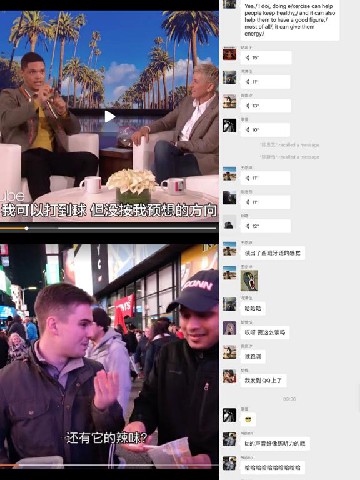Screen dimensions: 360x480
Task: Play the voice message above the recalled notices
Action: (x=265, y=130)
